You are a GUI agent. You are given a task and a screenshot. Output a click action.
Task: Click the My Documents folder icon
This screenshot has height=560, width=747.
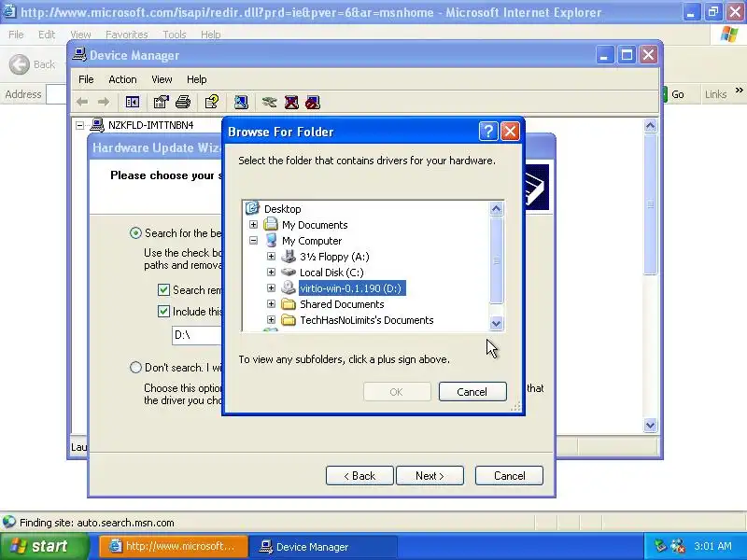click(x=271, y=224)
